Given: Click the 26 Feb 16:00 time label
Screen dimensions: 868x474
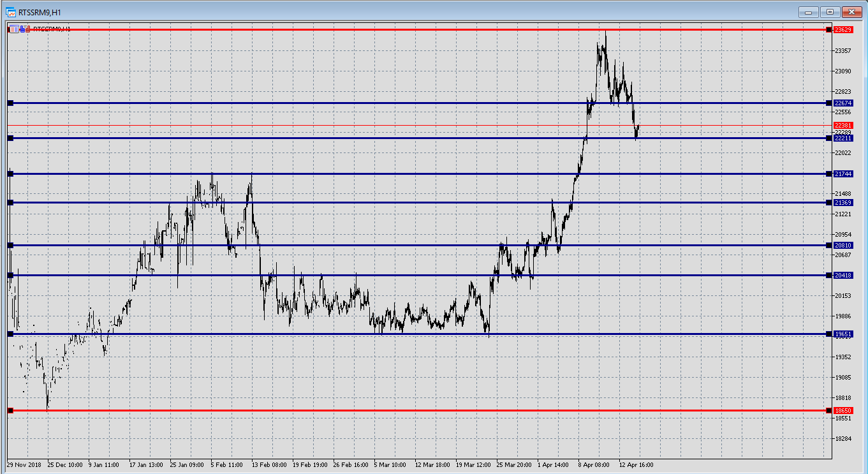Looking at the screenshot, I should tap(350, 465).
